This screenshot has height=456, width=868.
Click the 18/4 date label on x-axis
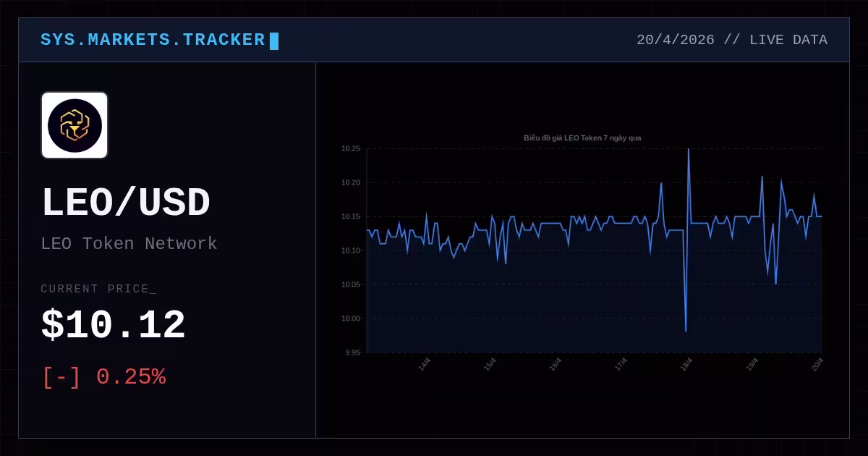(686, 364)
